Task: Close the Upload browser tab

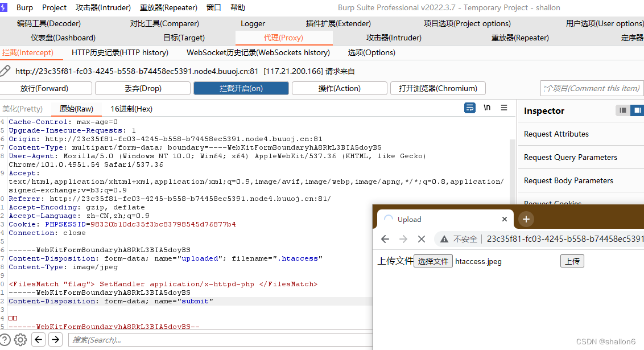Action: [x=505, y=219]
